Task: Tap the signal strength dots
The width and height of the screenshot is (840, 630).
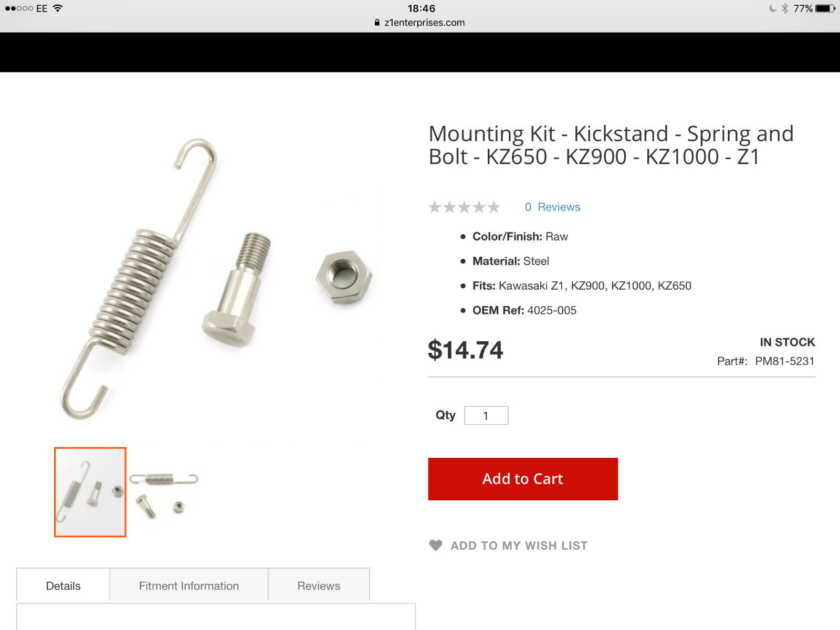Action: pyautogui.click(x=19, y=8)
